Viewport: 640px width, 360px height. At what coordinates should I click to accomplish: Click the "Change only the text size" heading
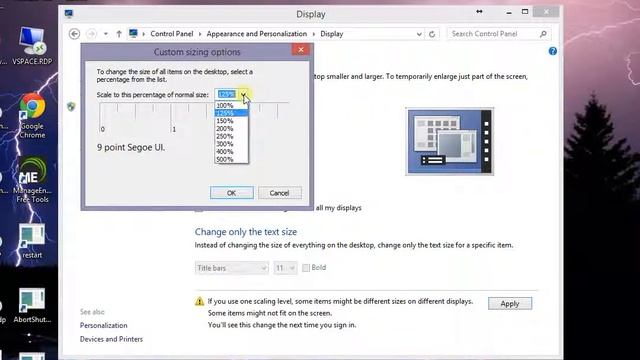click(246, 232)
